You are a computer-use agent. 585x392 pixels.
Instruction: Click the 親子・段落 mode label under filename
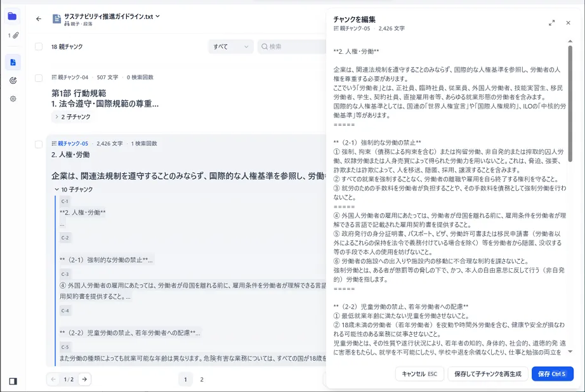pos(81,24)
